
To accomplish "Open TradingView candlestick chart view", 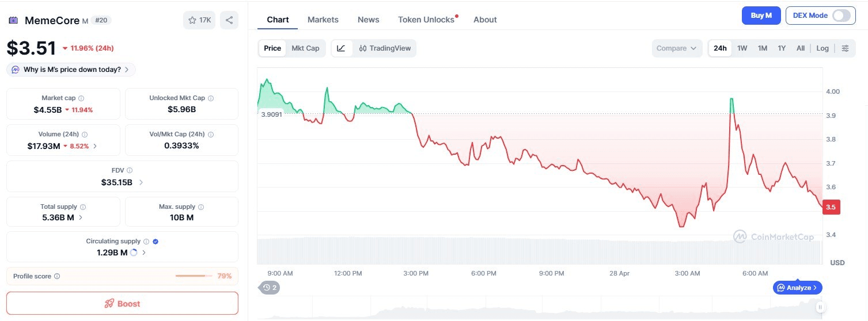I will pyautogui.click(x=385, y=48).
